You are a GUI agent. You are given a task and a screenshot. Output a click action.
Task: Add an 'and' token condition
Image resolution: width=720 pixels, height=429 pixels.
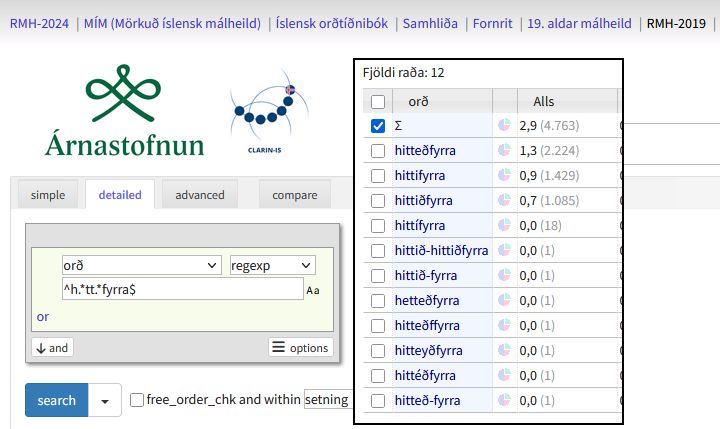[52, 347]
